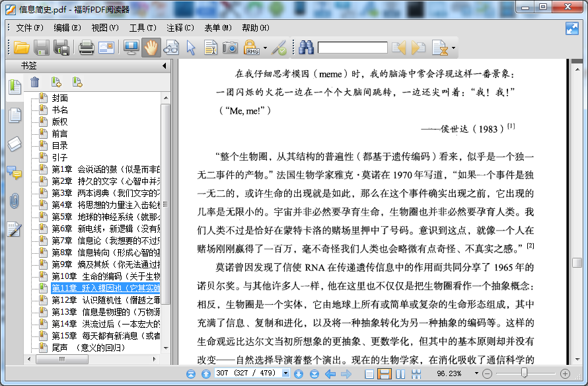Select the 尾声 (意义的回归) bookmark
The height and width of the screenshot is (386, 588).
(89, 348)
